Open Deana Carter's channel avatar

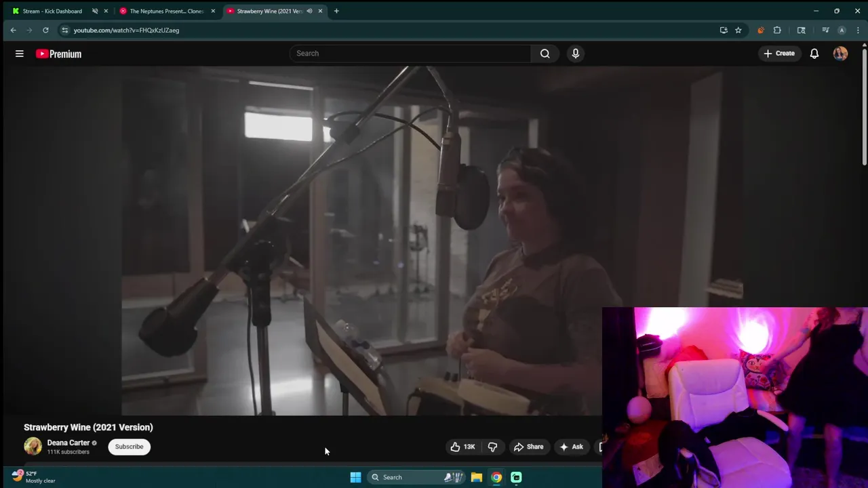pyautogui.click(x=33, y=446)
